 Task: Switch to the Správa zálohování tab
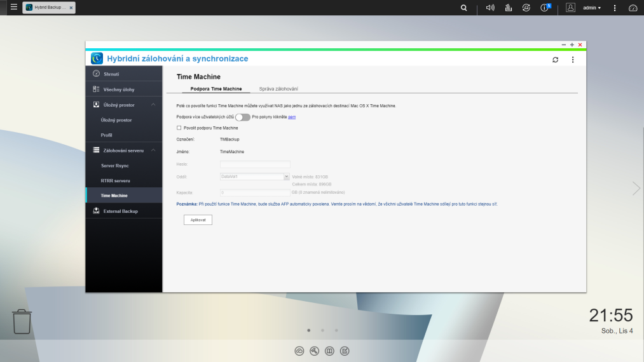coord(278,88)
